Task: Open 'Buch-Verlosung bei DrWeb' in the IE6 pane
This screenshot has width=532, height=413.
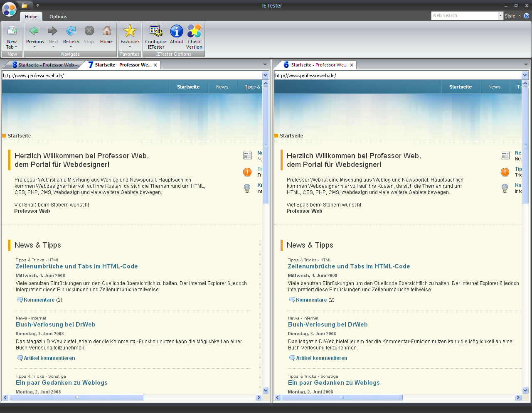Action: point(328,324)
